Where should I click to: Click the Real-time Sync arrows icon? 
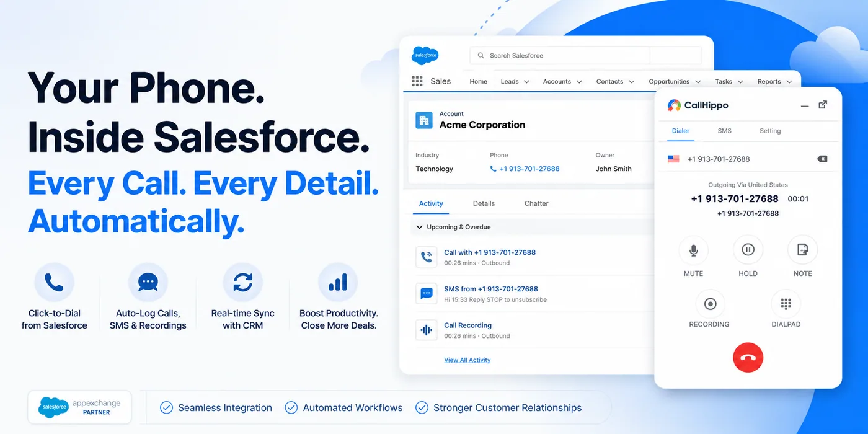[242, 283]
